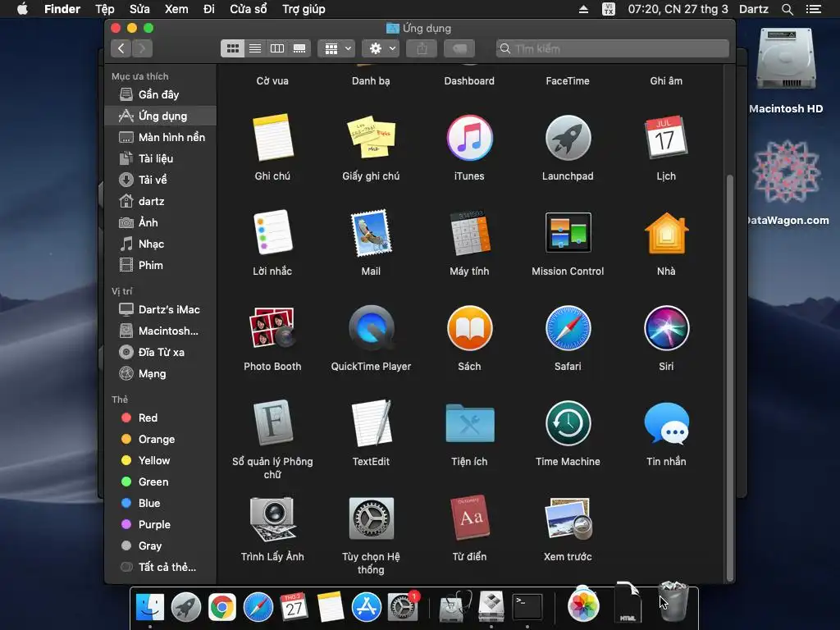The width and height of the screenshot is (840, 630).
Task: Open the Tiện ích utilities folder
Action: point(469,422)
